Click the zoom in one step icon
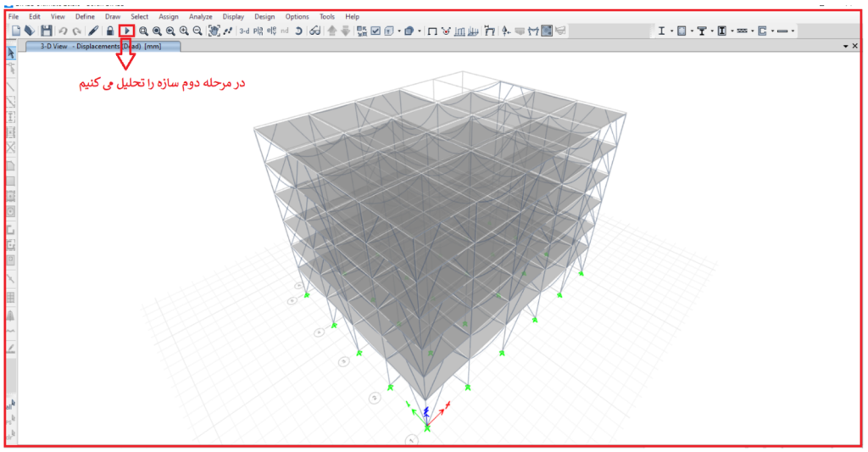Screen dimensions: 868x452 click(x=184, y=31)
